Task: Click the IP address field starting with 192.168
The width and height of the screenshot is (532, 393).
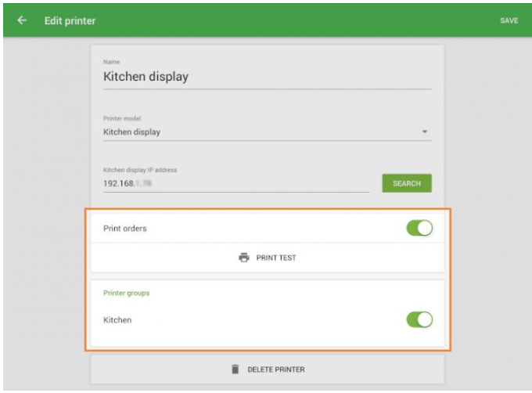Action: click(235, 183)
